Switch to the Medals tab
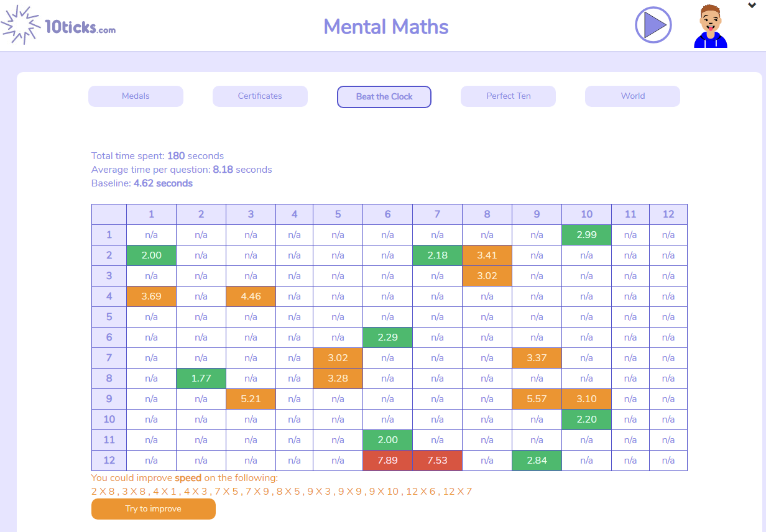The image size is (766, 532). click(x=136, y=96)
